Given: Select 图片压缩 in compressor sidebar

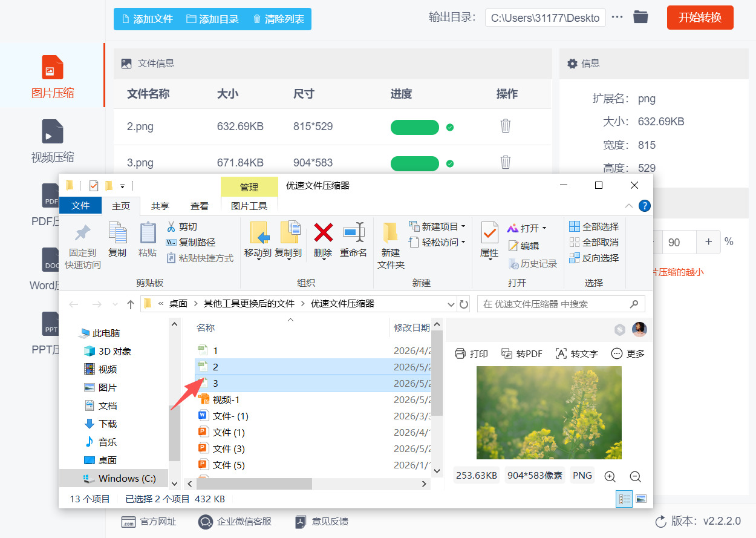Looking at the screenshot, I should pos(53,76).
